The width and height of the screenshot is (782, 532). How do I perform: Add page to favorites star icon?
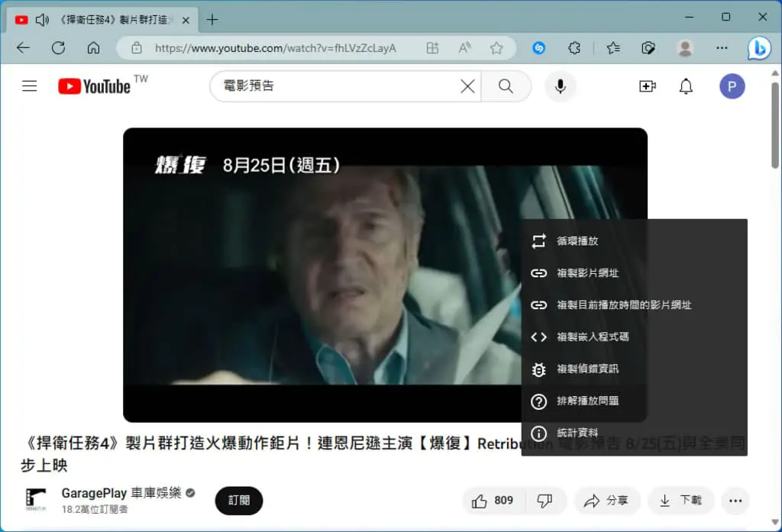tap(496, 48)
